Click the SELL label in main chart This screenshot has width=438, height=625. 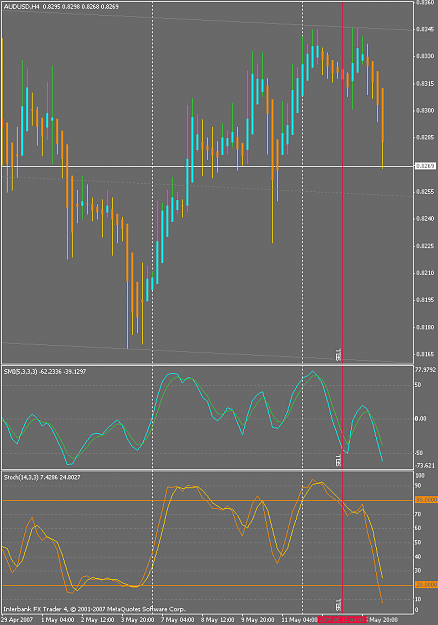coord(339,355)
